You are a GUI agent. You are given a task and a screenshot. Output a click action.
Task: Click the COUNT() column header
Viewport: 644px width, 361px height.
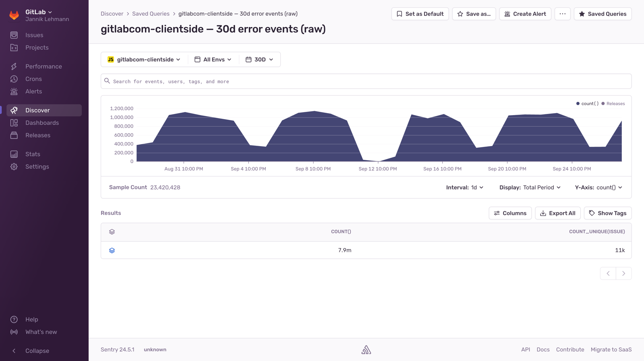coord(341,232)
